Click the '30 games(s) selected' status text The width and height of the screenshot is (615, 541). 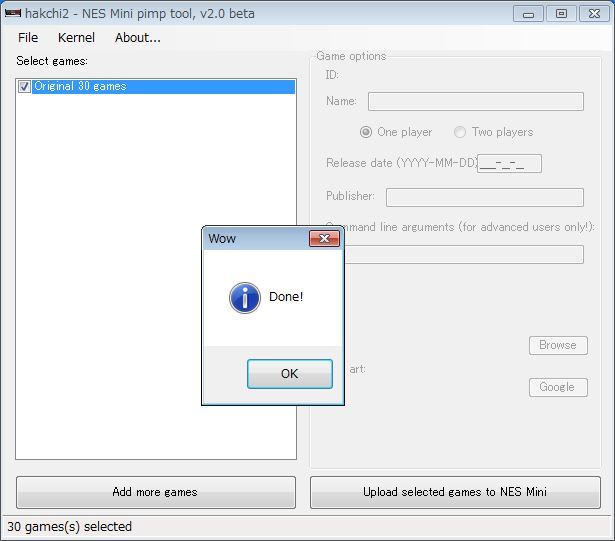69,526
